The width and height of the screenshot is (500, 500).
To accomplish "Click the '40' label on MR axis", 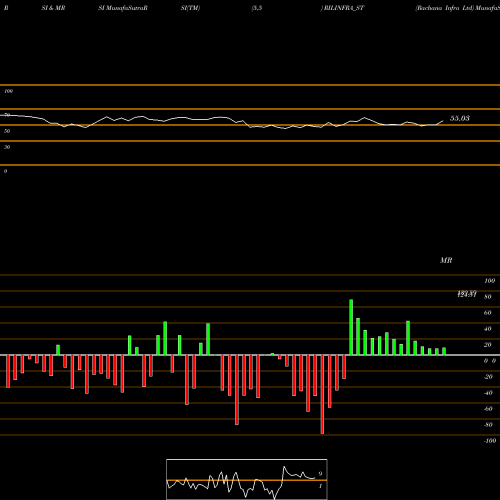I will click(488, 329).
